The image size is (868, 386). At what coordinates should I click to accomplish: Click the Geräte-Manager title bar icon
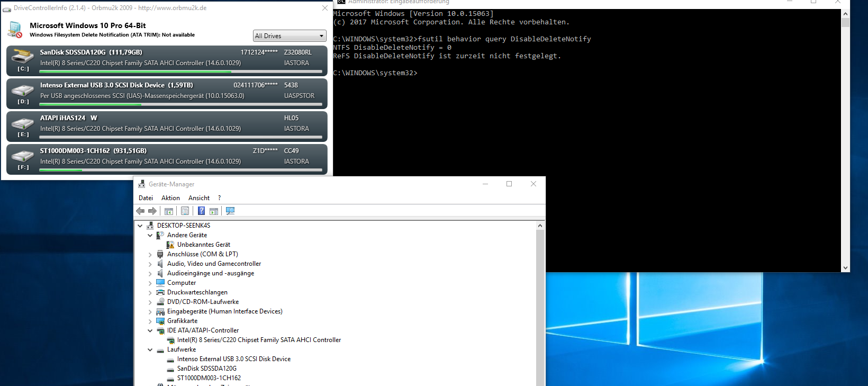pos(142,184)
